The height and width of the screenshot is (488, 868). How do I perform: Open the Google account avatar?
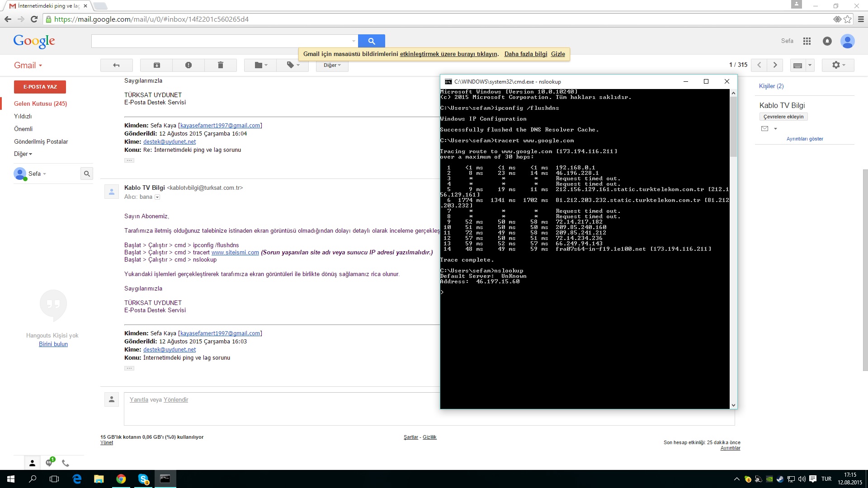pyautogui.click(x=848, y=41)
